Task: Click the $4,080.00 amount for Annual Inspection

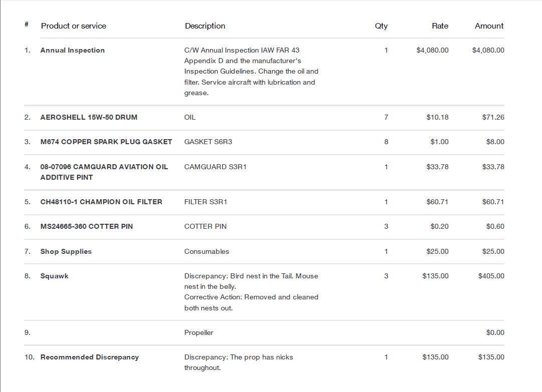Action: pos(488,50)
